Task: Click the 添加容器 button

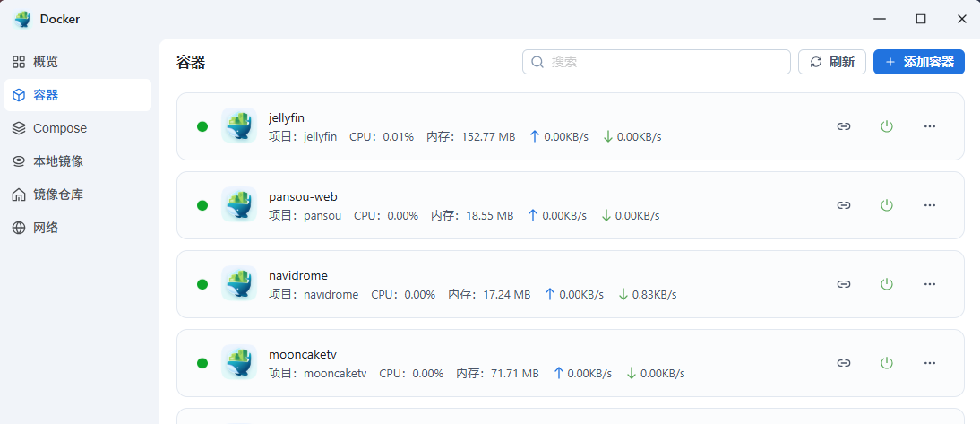Action: [x=918, y=62]
